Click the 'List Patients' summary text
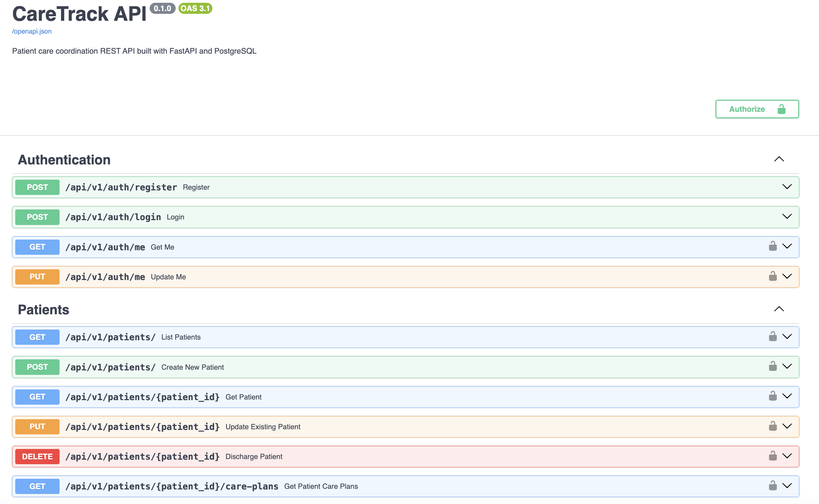 (x=181, y=337)
